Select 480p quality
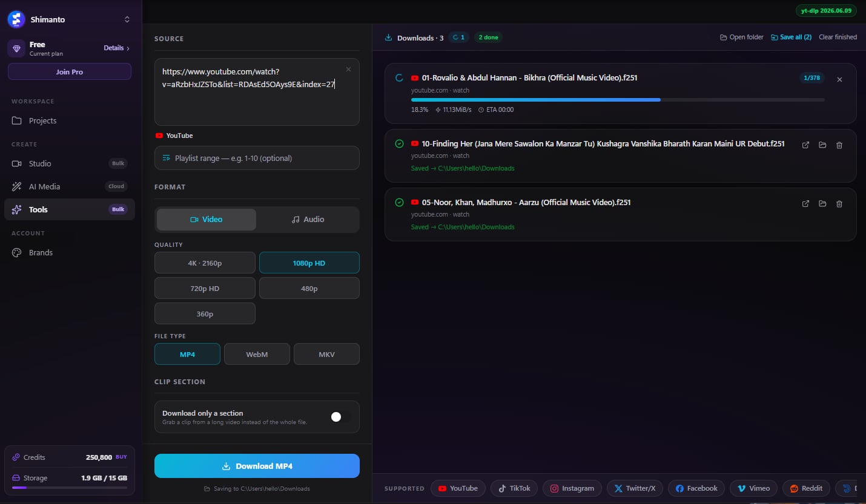The height and width of the screenshot is (504, 866). (x=309, y=289)
